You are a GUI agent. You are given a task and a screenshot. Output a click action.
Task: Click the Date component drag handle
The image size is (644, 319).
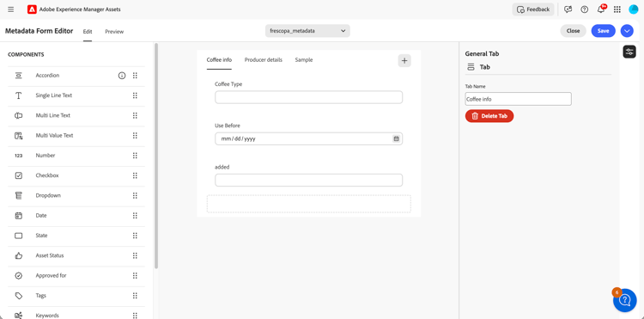(135, 216)
